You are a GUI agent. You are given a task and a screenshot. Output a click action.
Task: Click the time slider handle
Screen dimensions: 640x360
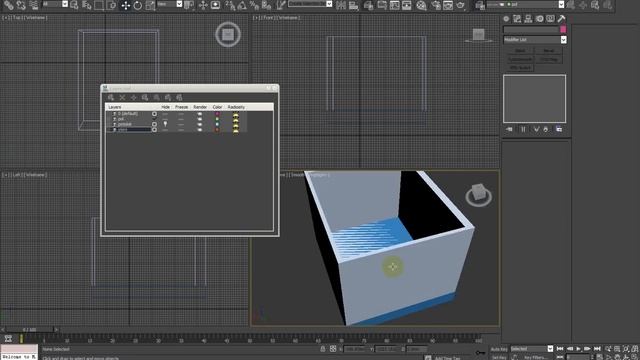[x=29, y=329]
